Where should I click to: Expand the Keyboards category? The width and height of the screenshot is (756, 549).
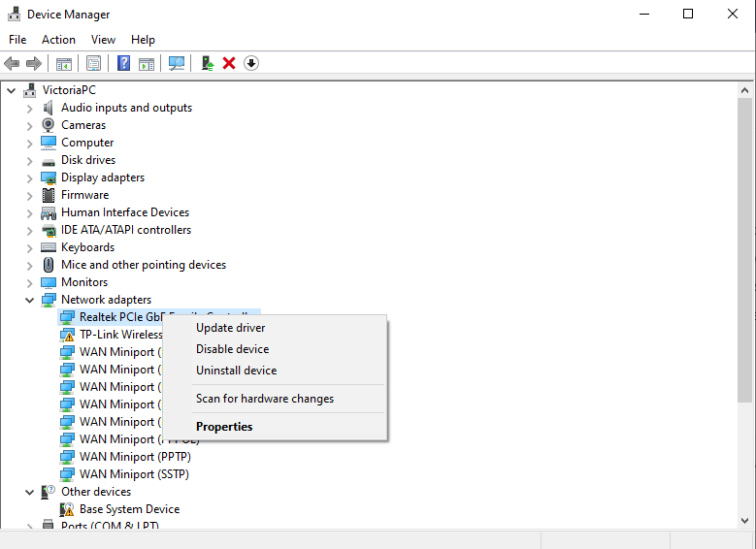(29, 248)
